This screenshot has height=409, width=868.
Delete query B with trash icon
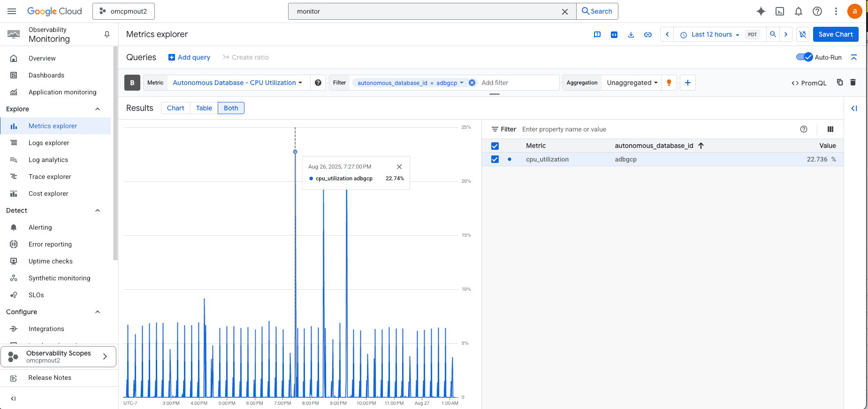[853, 82]
